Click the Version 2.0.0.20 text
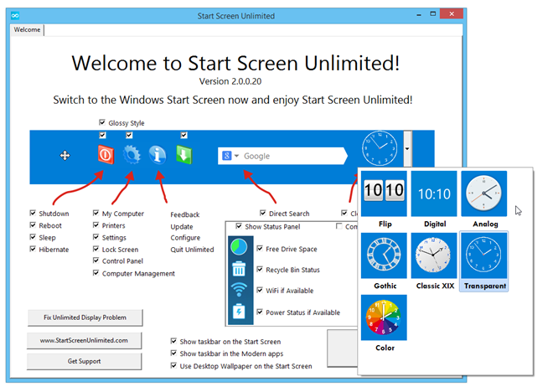This screenshot has height=392, width=553. click(x=230, y=81)
